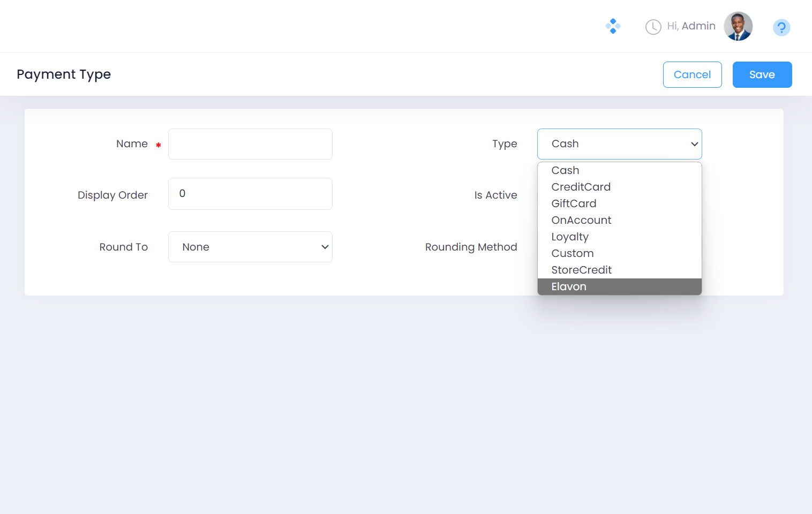Pick Loyalty payment type option
Screen dimensions: 812x514
tap(570, 237)
